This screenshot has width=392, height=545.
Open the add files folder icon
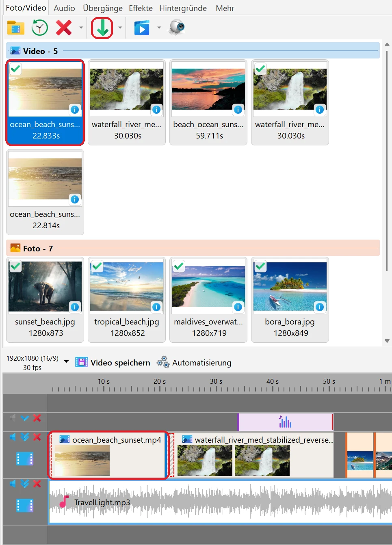(x=16, y=28)
